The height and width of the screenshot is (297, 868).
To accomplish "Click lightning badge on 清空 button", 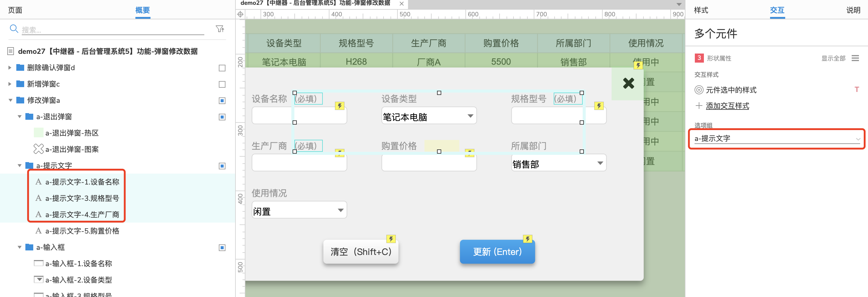I will (x=391, y=239).
